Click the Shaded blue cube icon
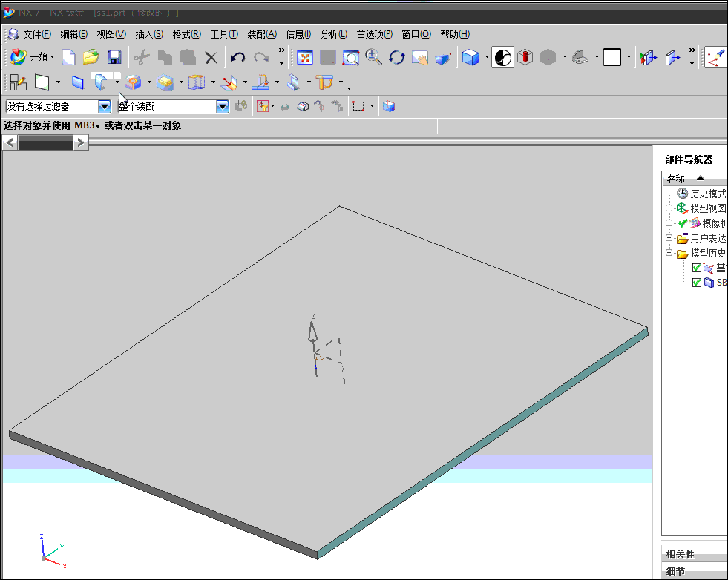This screenshot has width=728, height=580. pyautogui.click(x=470, y=58)
